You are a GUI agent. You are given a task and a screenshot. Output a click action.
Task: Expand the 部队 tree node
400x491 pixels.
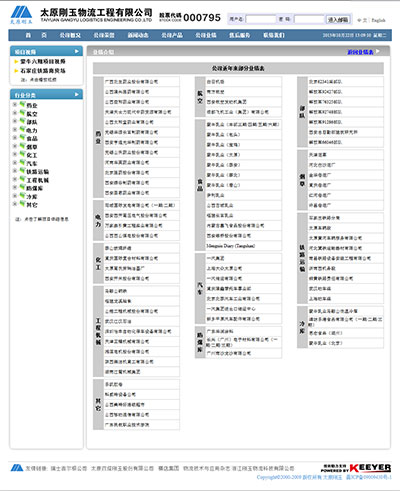pyautogui.click(x=15, y=121)
